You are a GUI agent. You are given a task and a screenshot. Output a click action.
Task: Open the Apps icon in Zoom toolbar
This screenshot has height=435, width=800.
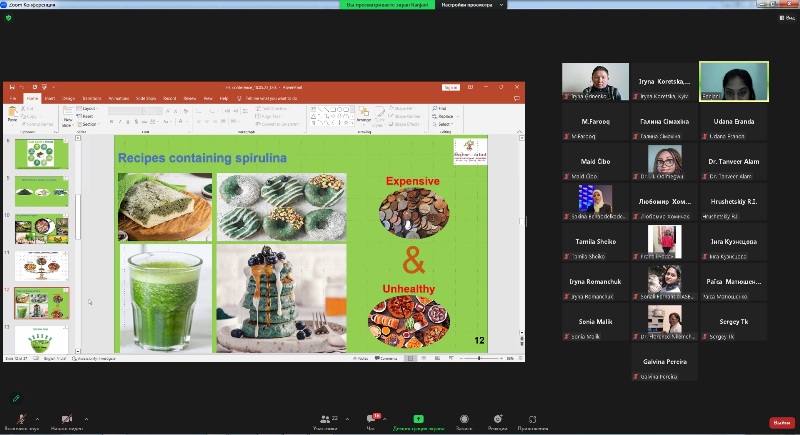532,419
